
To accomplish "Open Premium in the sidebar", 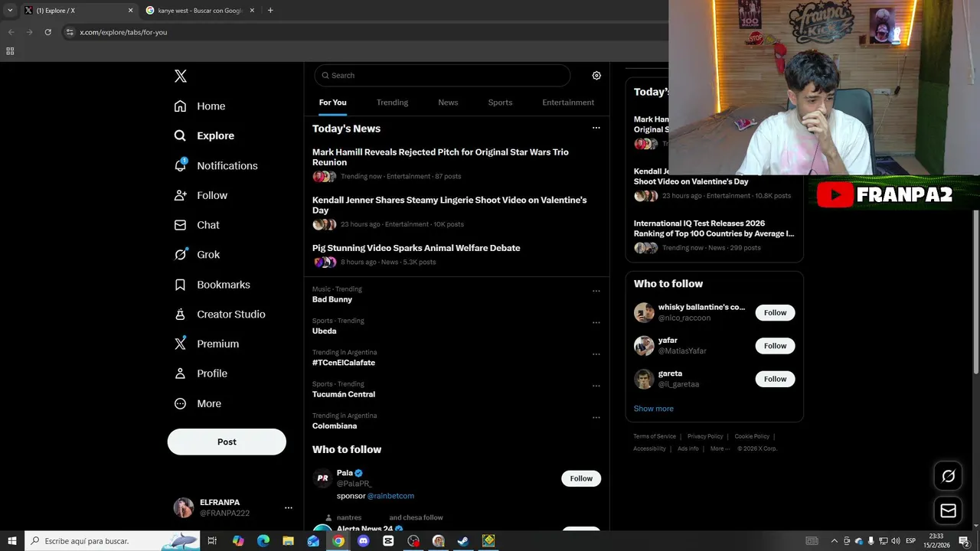I will [207, 344].
